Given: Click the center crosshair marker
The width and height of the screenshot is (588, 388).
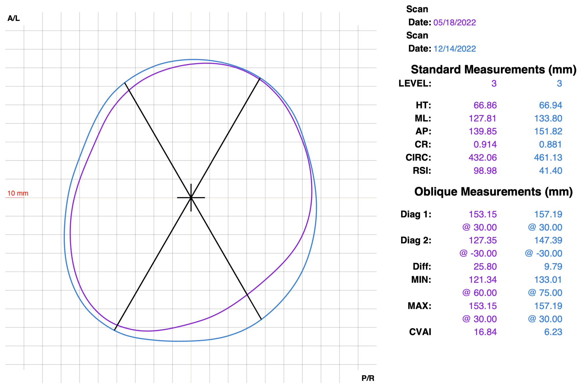Looking at the screenshot, I should pos(191,198).
